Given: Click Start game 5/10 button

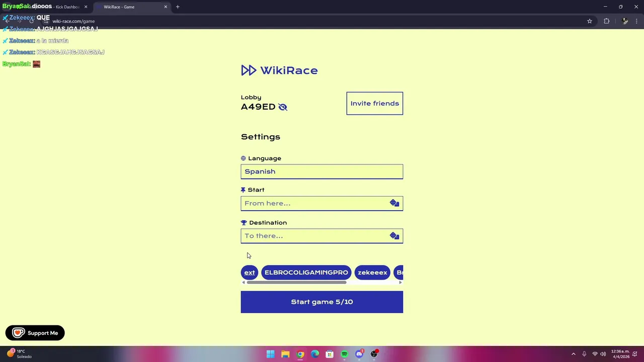Looking at the screenshot, I should (x=321, y=302).
